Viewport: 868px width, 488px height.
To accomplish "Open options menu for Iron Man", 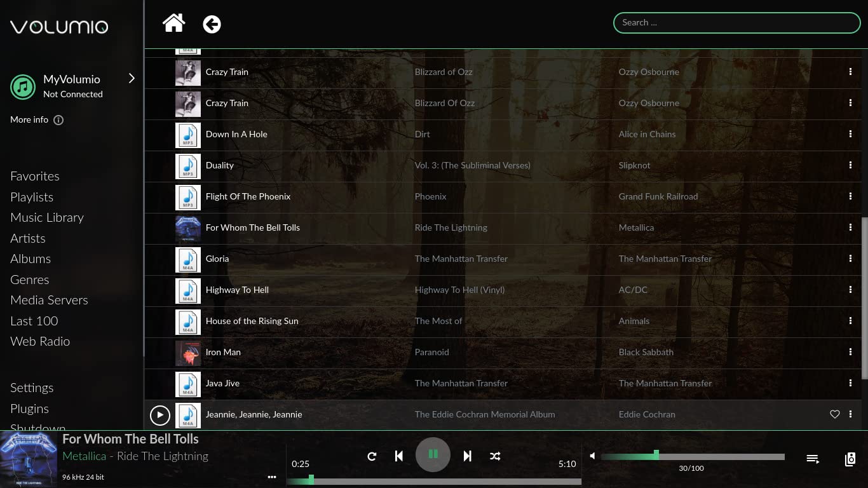I will click(x=850, y=352).
